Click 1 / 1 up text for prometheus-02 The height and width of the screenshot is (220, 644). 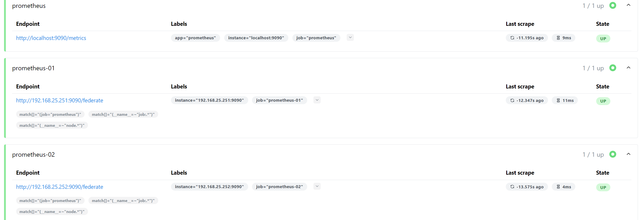[x=593, y=154]
